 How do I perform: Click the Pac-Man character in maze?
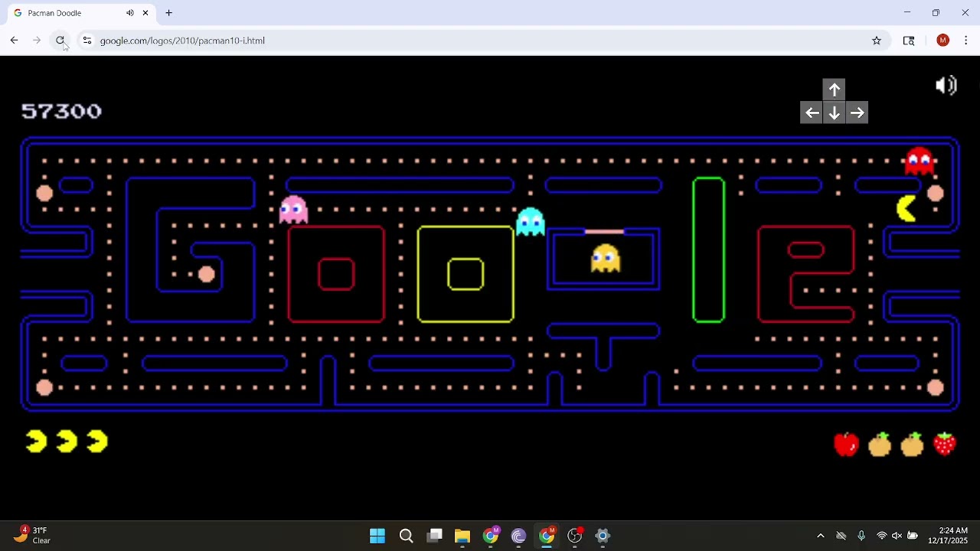tap(907, 209)
